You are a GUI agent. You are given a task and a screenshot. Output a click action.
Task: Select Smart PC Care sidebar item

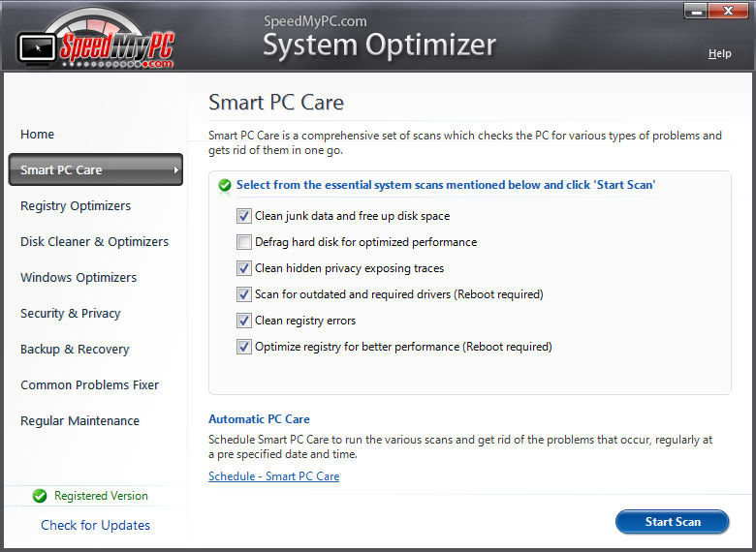[95, 169]
